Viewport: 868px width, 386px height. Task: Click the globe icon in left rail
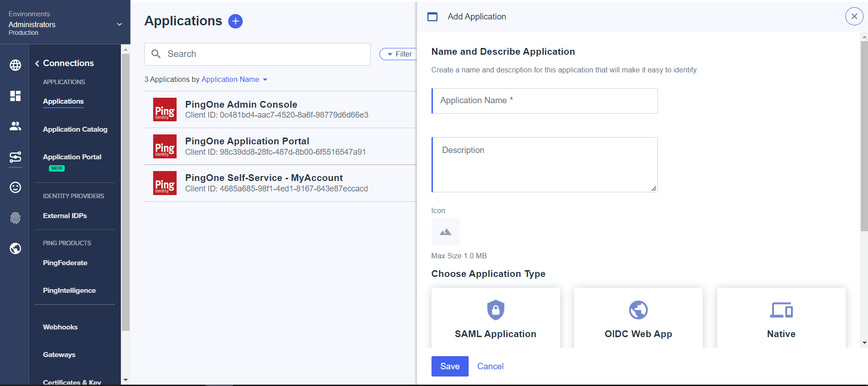(x=15, y=65)
